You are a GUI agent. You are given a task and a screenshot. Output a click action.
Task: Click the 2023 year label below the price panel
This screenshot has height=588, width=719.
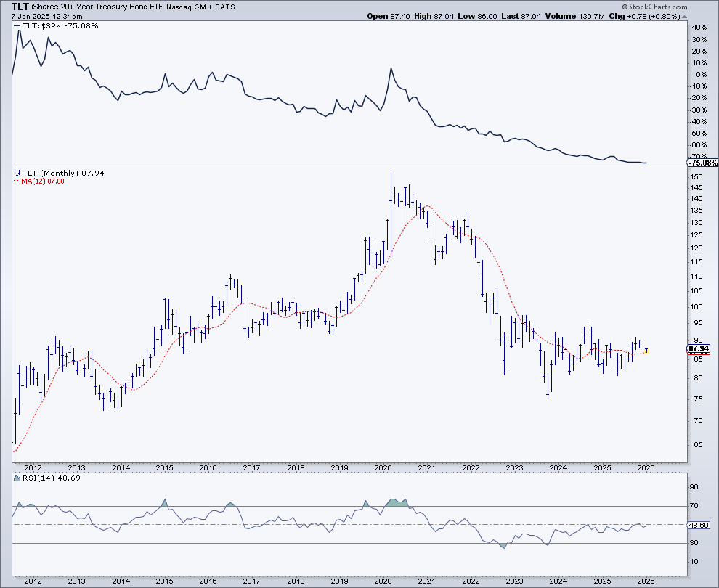[x=514, y=468]
